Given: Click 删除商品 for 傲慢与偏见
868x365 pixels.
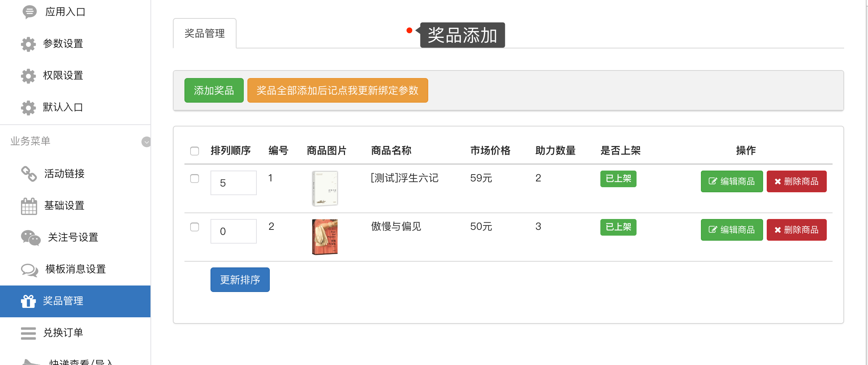Looking at the screenshot, I should pyautogui.click(x=797, y=230).
